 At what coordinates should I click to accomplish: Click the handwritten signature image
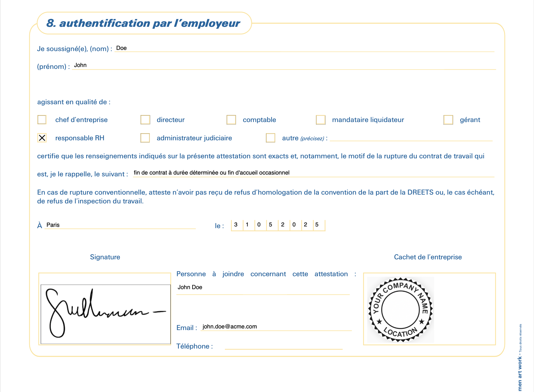pos(106,314)
